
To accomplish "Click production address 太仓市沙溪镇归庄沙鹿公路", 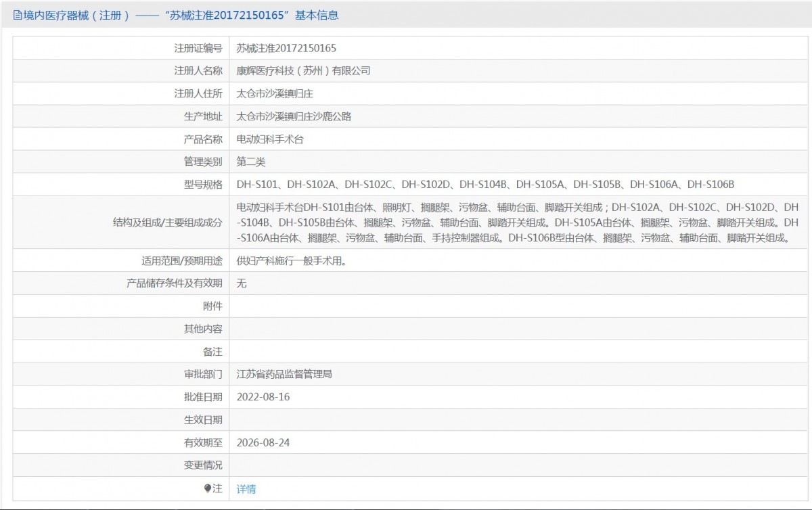I will (x=294, y=116).
